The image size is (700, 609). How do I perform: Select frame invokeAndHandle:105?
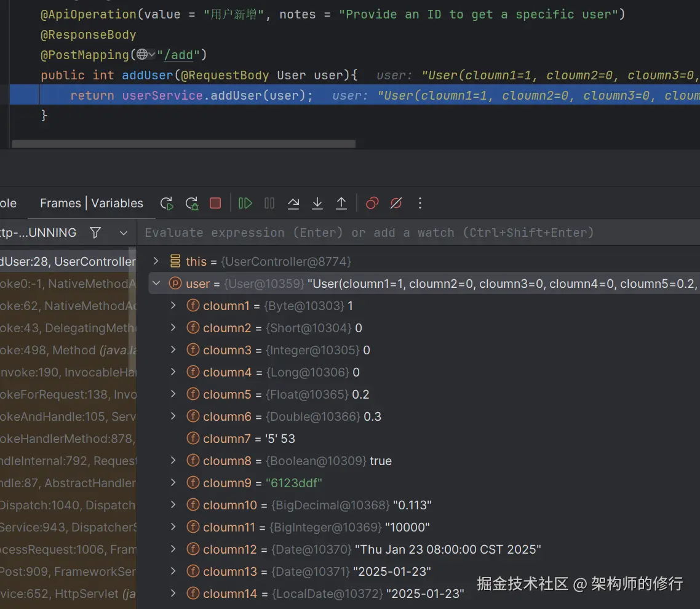tap(68, 416)
